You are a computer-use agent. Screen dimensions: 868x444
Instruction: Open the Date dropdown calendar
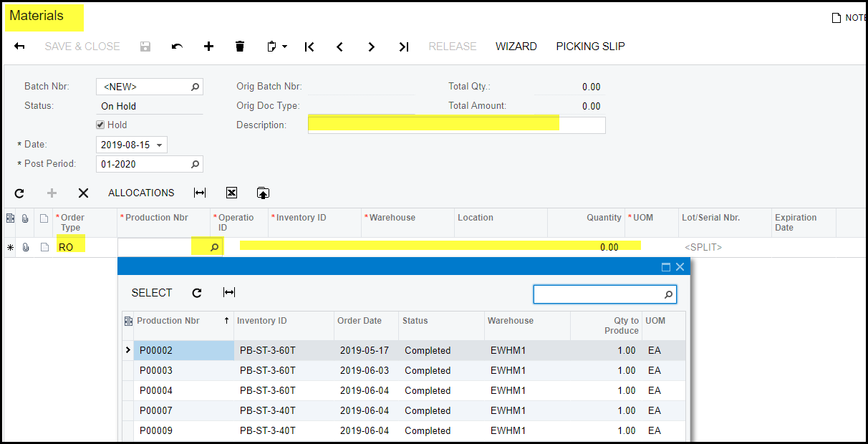[160, 145]
